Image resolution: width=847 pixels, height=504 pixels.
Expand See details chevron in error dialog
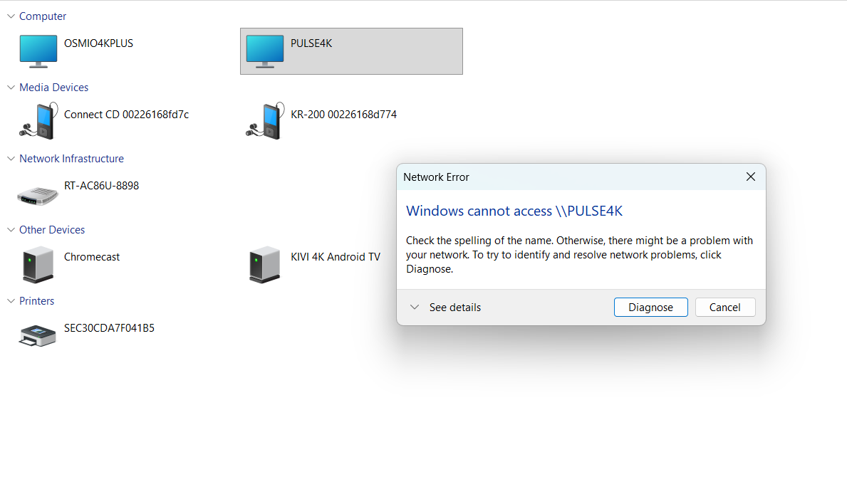tap(415, 307)
